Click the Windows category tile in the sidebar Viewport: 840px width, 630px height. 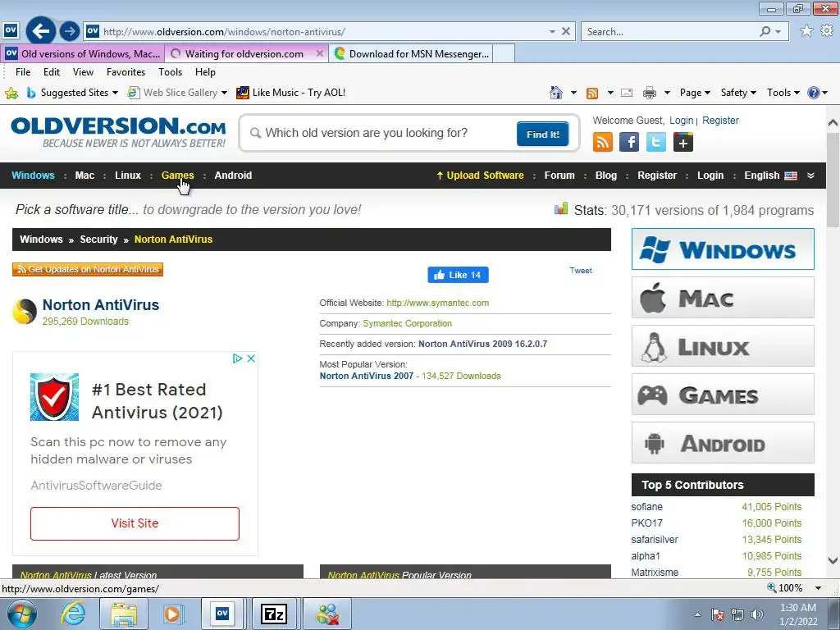[x=723, y=249]
